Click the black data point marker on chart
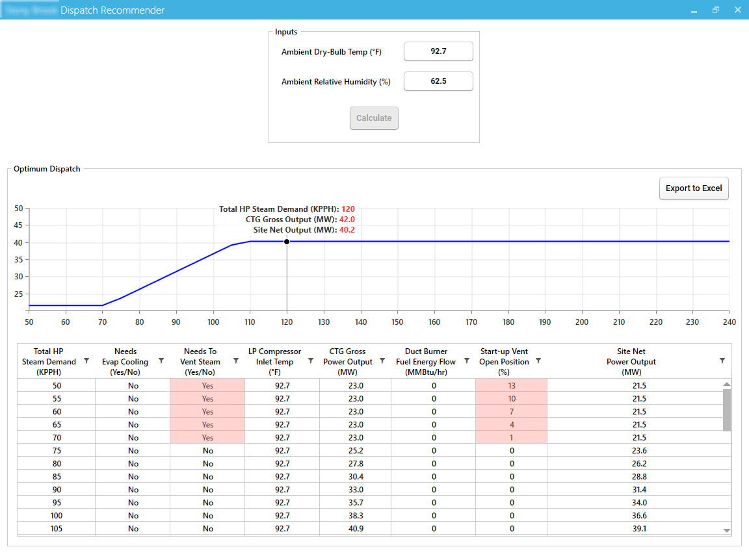Viewport: 749px width, 560px height. coord(287,242)
